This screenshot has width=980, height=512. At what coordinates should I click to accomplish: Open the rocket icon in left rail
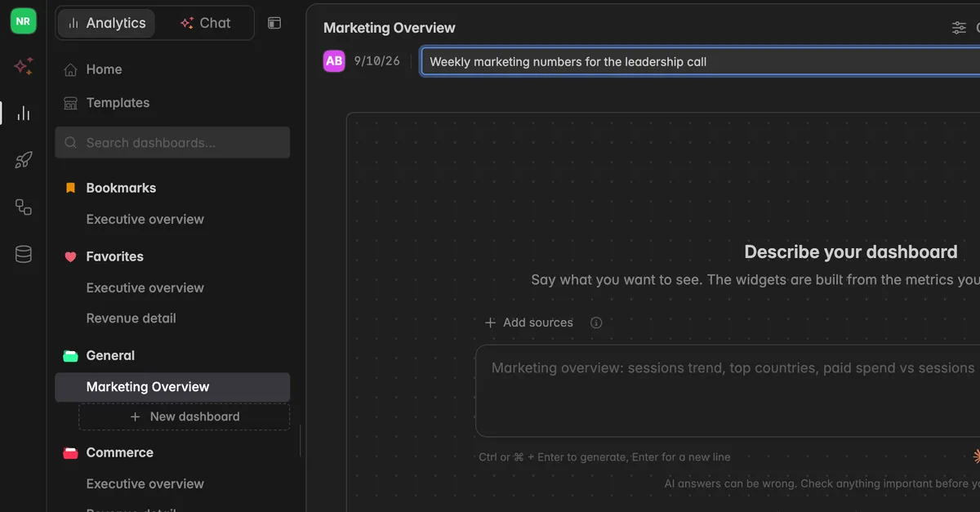(24, 160)
